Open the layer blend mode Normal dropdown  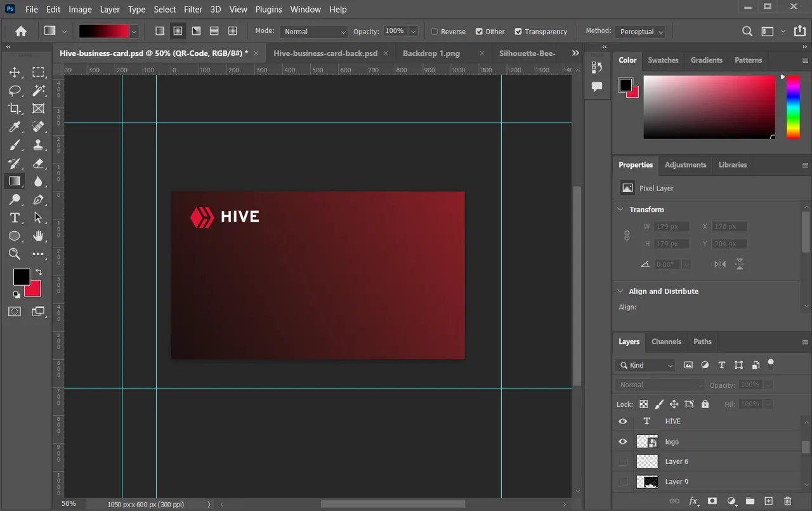pyautogui.click(x=659, y=385)
